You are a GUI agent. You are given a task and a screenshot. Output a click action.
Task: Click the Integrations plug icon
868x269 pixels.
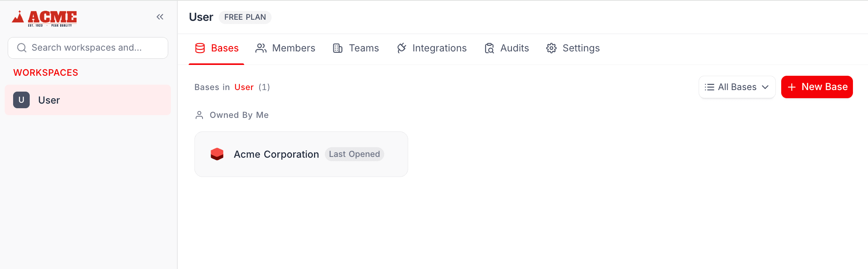pos(402,48)
